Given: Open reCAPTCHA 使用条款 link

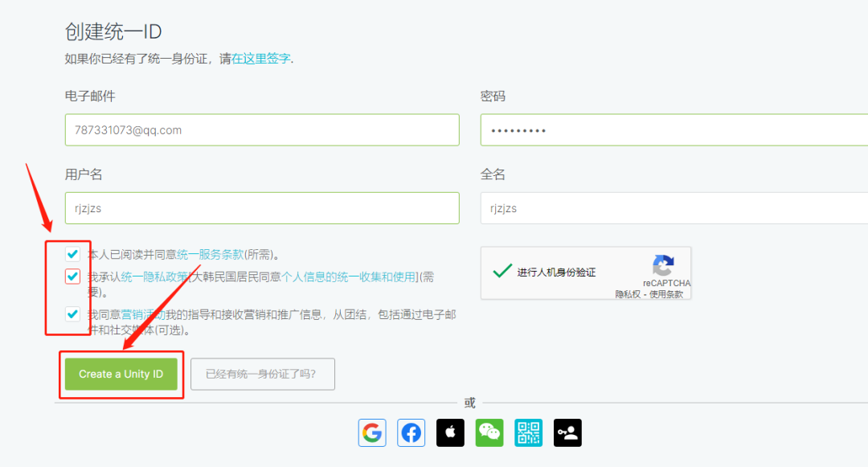Looking at the screenshot, I should coord(666,294).
